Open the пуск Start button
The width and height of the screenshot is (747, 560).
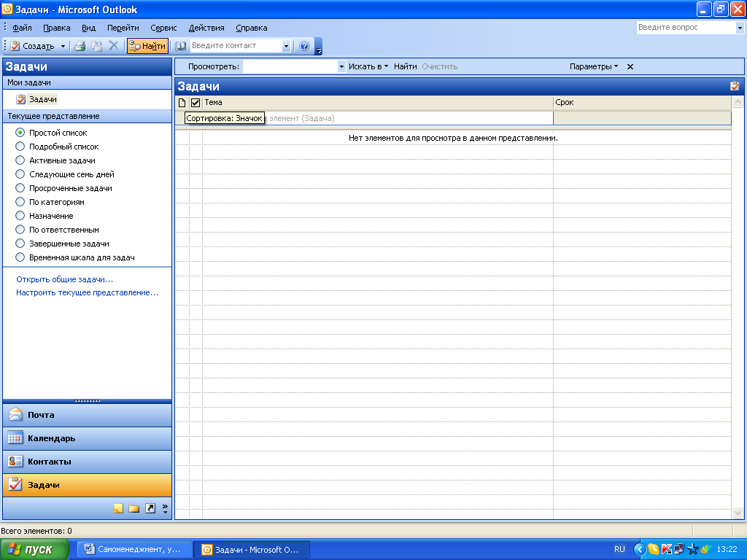35,550
